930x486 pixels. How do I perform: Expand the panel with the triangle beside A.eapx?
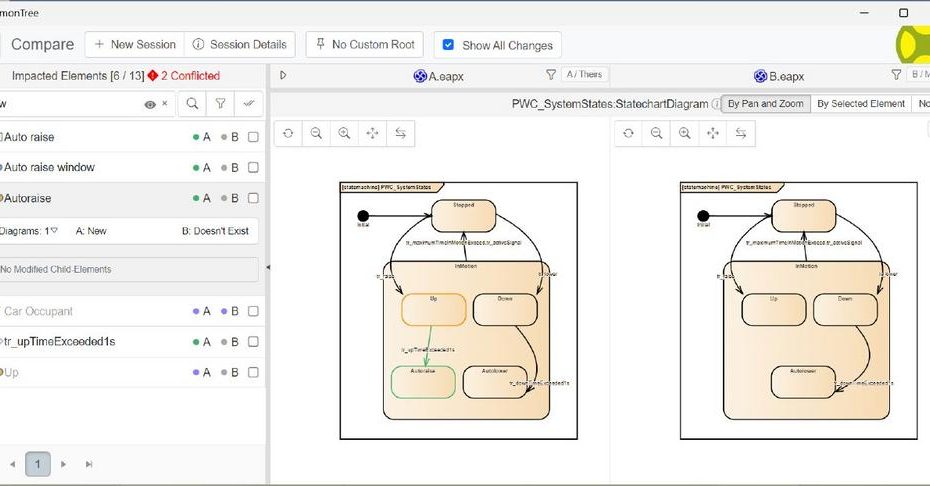coord(283,75)
